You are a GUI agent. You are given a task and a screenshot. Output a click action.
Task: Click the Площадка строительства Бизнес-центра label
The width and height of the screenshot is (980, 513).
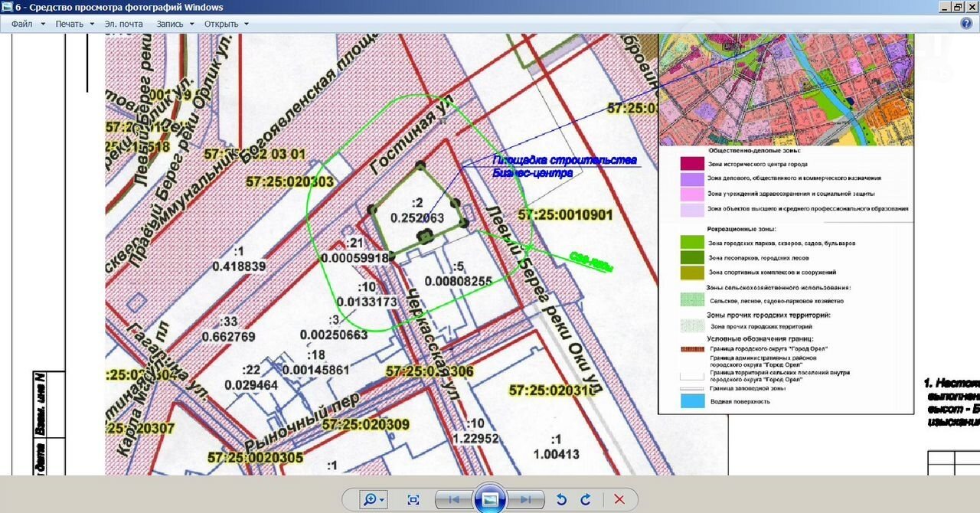(x=563, y=166)
